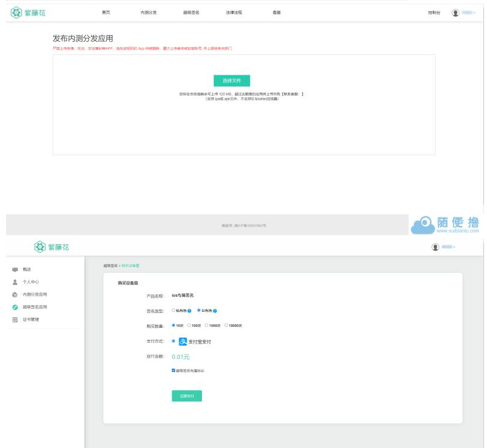This screenshot has height=448, width=487.
Task: Choose the 1000次 purchase quantity option
Action: 206,326
